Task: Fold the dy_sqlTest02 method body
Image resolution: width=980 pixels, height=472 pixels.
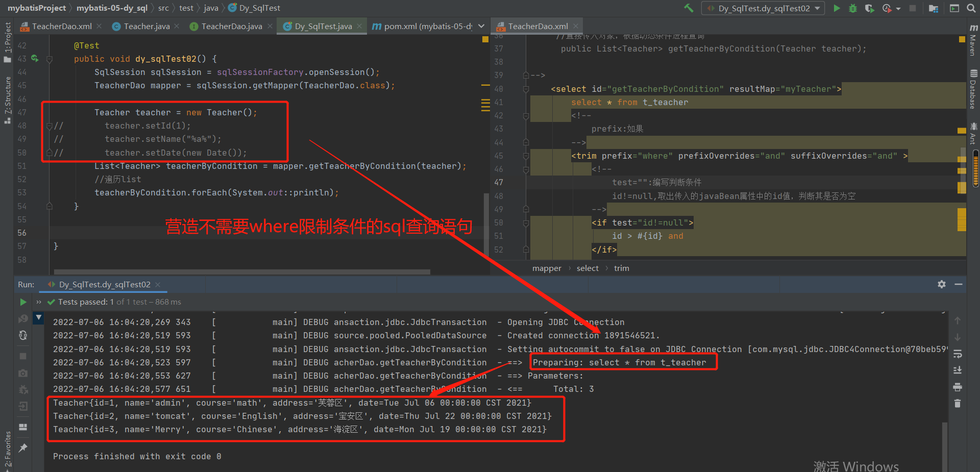Action: pyautogui.click(x=50, y=59)
